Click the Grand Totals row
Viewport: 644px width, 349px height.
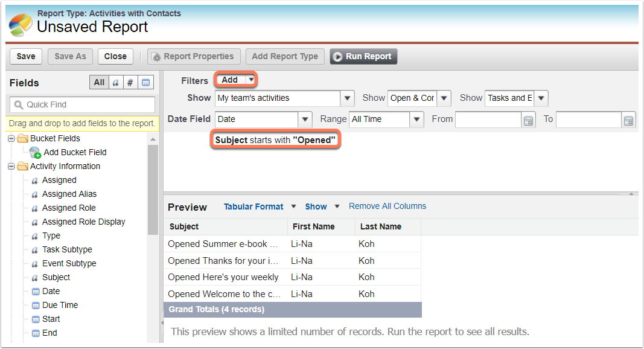pos(293,310)
